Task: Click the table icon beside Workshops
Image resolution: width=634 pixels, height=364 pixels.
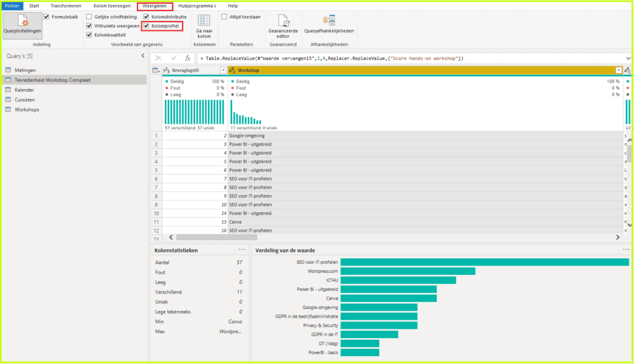Action: pyautogui.click(x=8, y=110)
